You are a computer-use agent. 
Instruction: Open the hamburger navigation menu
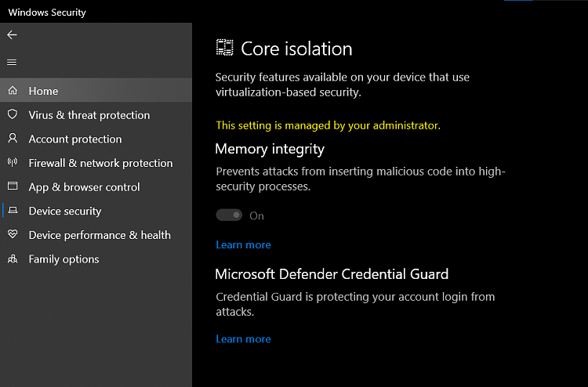tap(12, 62)
